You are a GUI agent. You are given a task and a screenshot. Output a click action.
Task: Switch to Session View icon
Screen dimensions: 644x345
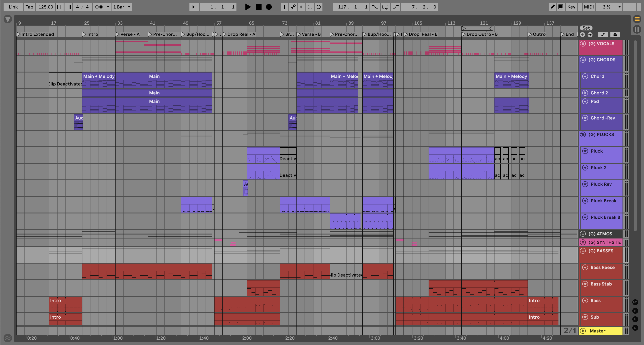[637, 30]
